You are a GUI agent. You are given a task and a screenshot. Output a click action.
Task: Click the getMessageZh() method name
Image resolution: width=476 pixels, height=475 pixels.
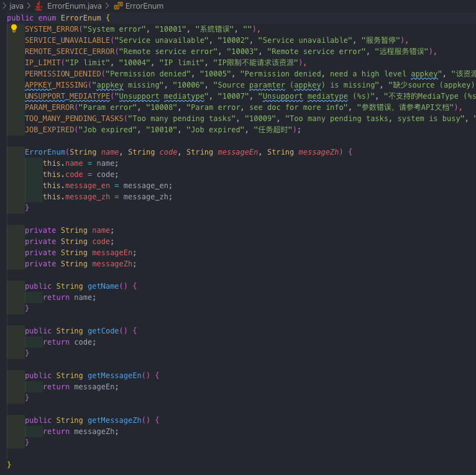tap(114, 420)
